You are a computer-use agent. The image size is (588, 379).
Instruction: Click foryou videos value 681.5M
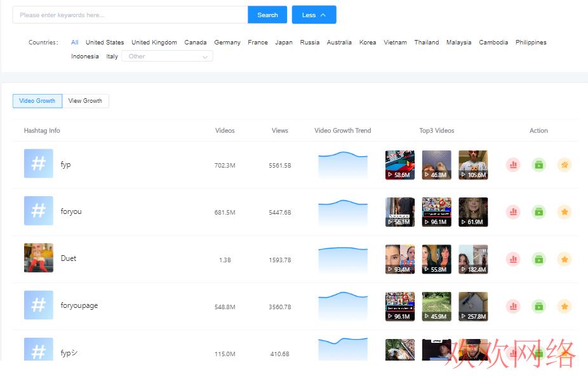click(x=225, y=213)
